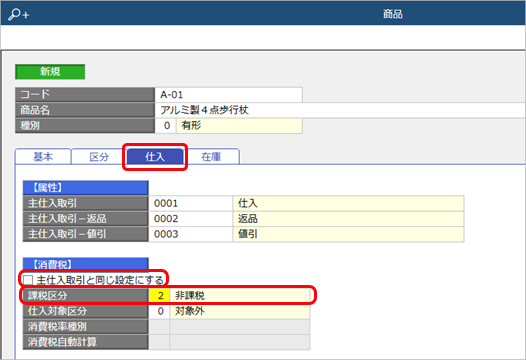Click the magnifier plus search icon
The image size is (526, 360).
pyautogui.click(x=19, y=14)
